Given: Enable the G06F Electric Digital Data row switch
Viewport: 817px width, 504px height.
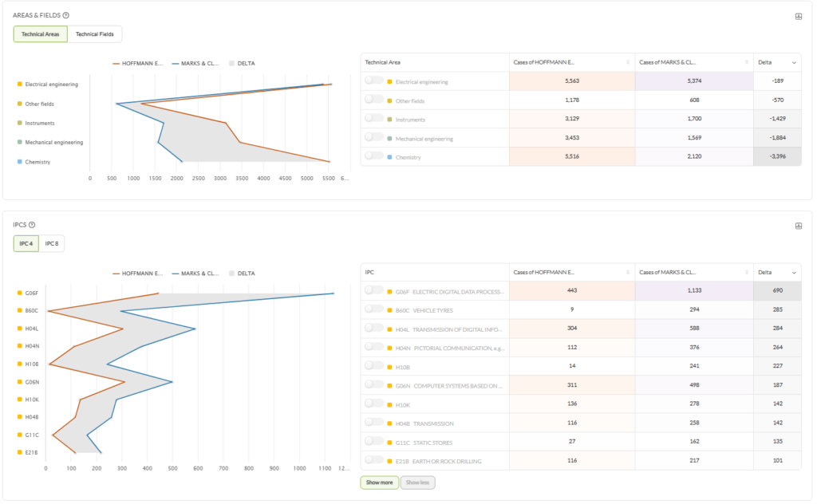Looking at the screenshot, I should point(374,290).
